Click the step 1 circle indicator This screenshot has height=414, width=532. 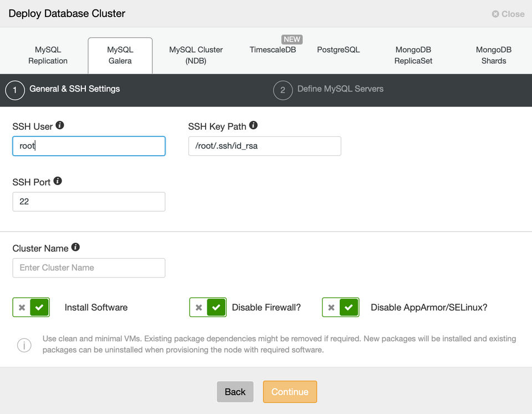[15, 90]
